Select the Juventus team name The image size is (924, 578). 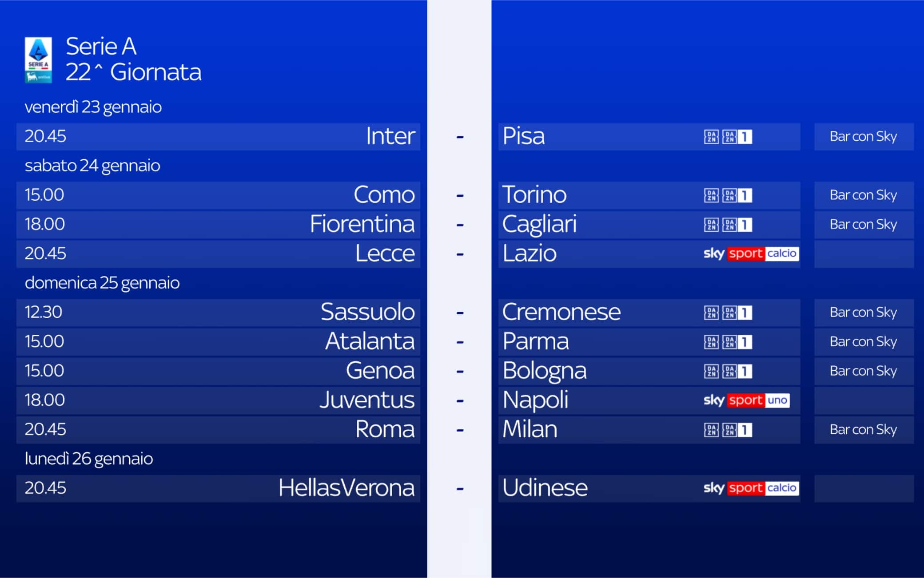[367, 400]
